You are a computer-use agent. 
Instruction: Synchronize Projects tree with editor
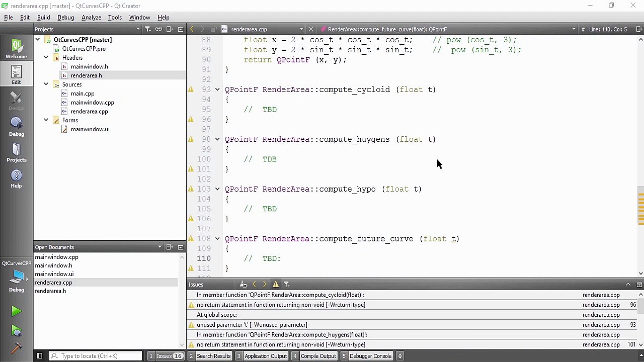point(158,29)
